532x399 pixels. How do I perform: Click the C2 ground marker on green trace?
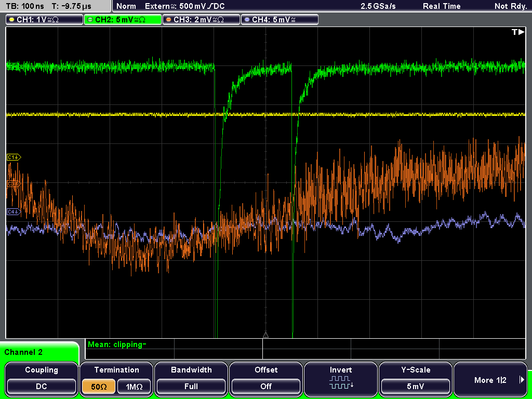[13, 66]
